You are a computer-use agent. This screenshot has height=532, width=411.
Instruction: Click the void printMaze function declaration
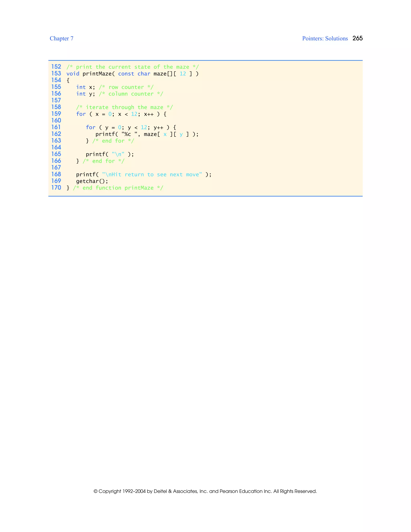[132, 73]
